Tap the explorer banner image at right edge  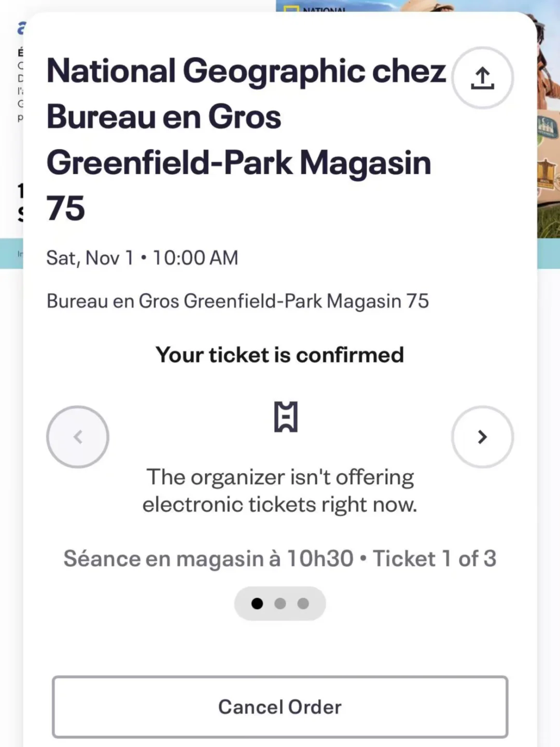549,62
